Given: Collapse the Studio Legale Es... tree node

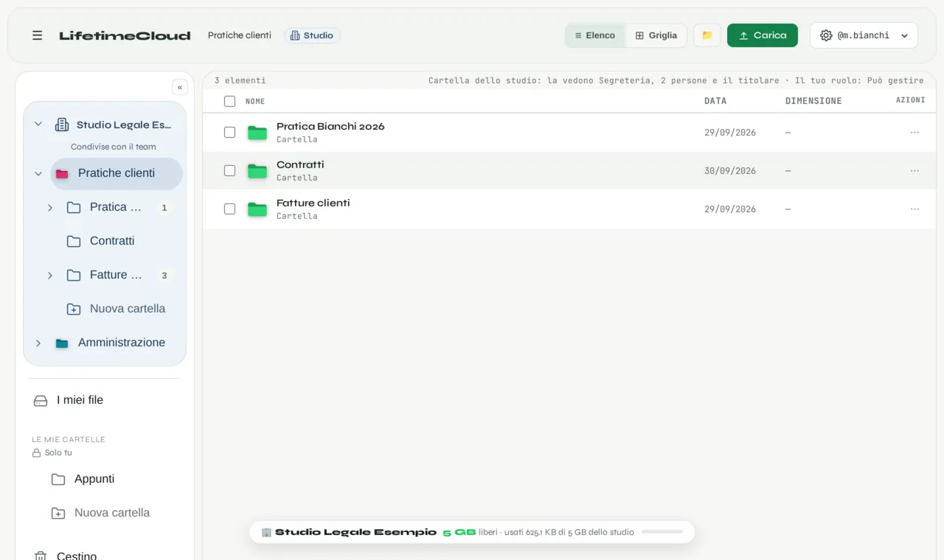Looking at the screenshot, I should (38, 125).
